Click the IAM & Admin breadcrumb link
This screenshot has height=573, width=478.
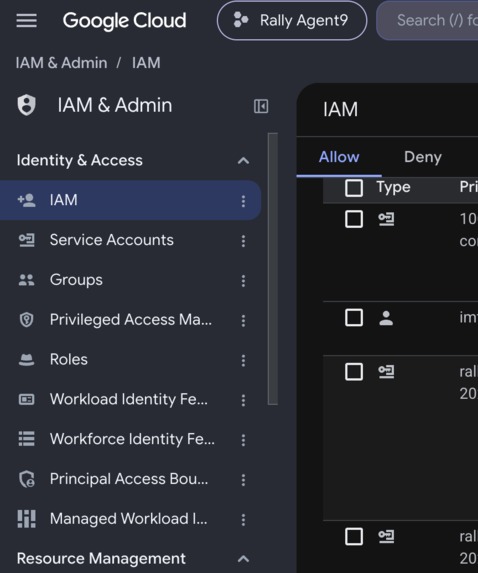pos(61,63)
